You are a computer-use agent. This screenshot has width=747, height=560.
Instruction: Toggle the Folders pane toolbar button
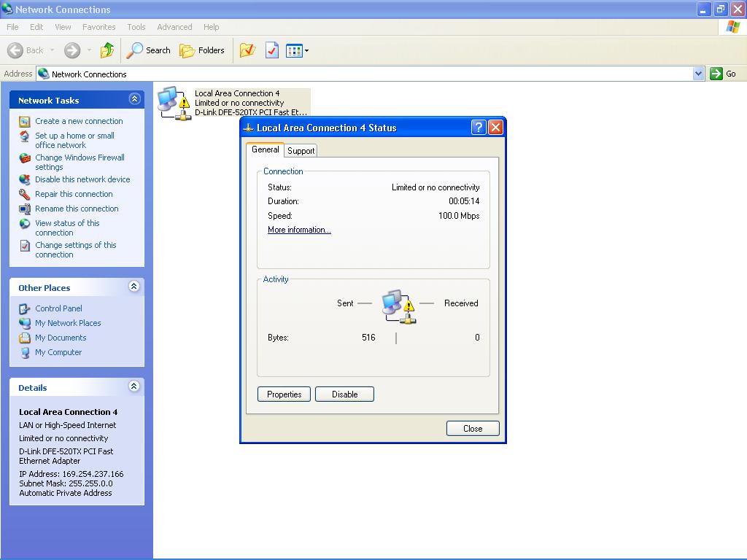[x=202, y=50]
